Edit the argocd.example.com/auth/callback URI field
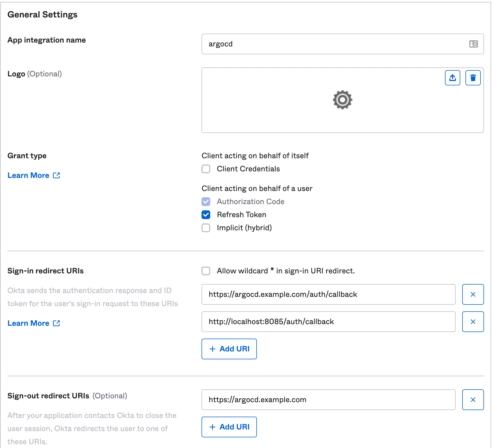493x448 pixels. point(328,294)
